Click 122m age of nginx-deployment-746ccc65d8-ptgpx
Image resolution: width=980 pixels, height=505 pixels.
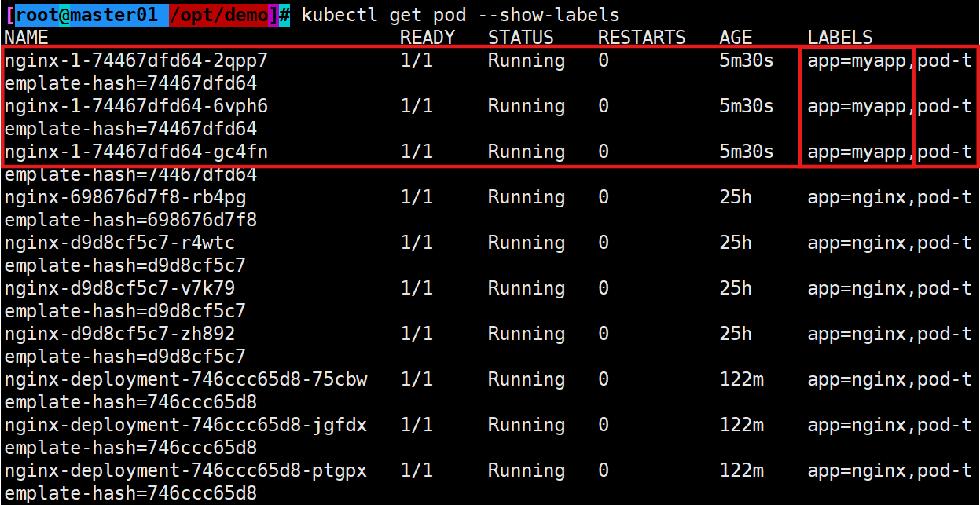pos(741,470)
